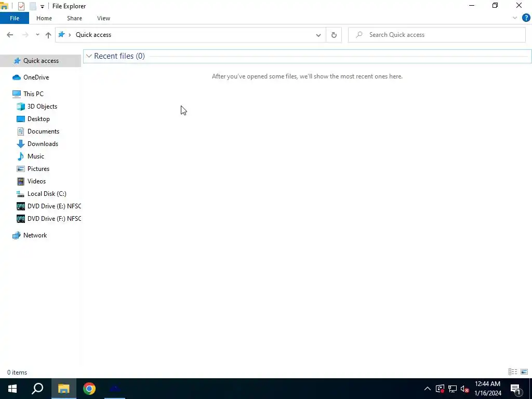Select Quick access in navigation pane
The width and height of the screenshot is (532, 399).
(41, 61)
